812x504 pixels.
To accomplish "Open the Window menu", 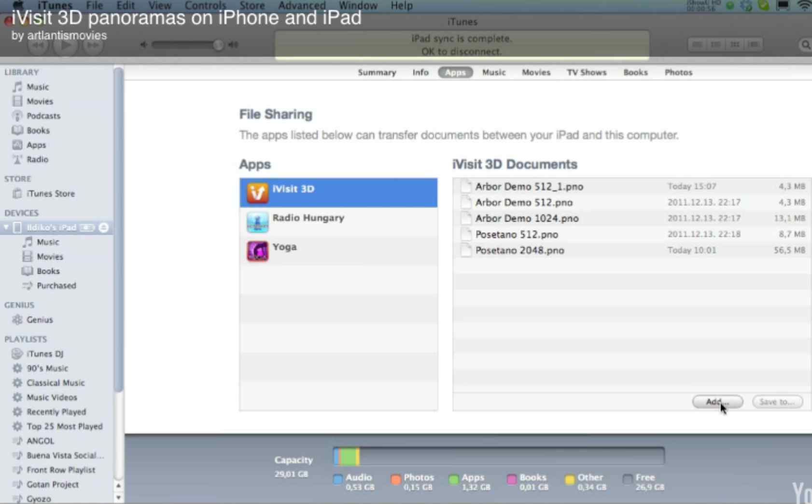I will [x=358, y=6].
